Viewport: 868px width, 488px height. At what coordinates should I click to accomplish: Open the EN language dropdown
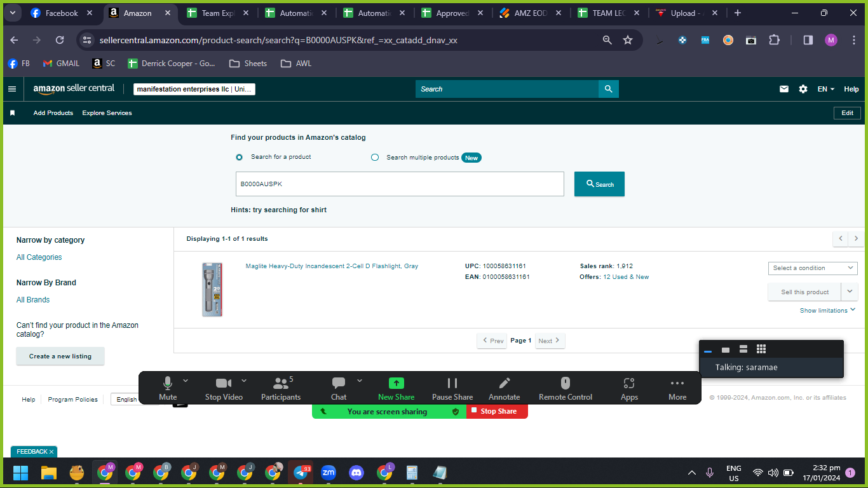coord(826,89)
